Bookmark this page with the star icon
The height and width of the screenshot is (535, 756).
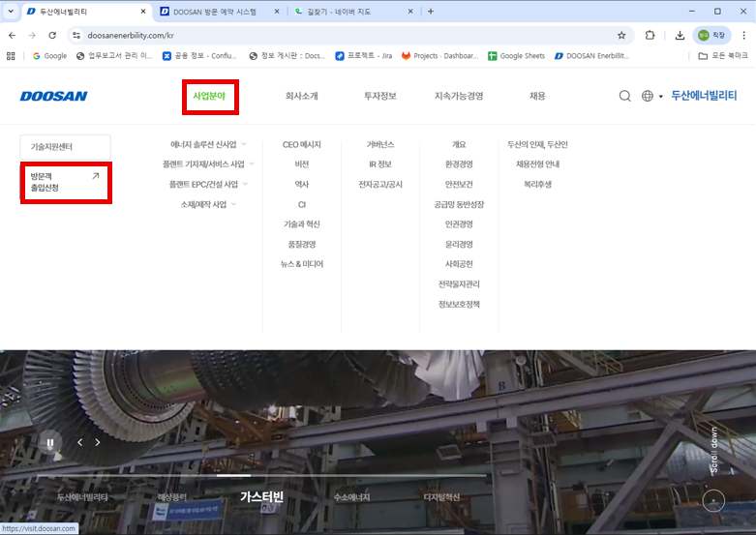(621, 35)
